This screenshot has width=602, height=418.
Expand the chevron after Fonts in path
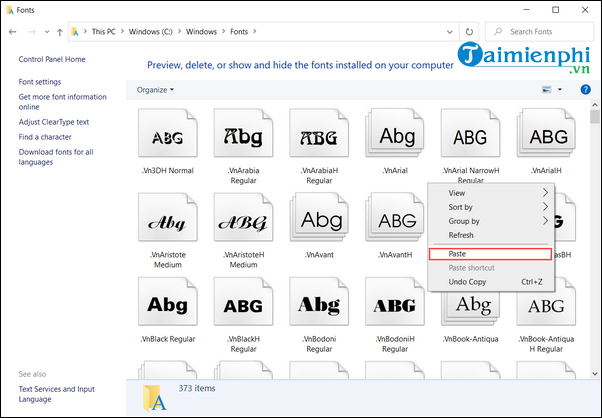click(255, 31)
